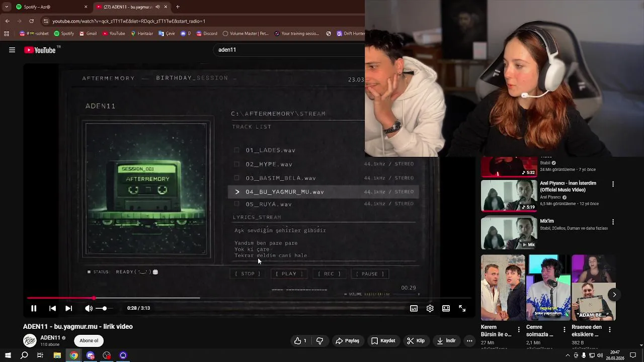Viewport: 644px width, 362px height.
Task: Open more actions ellipsis under video
Action: click(x=469, y=340)
